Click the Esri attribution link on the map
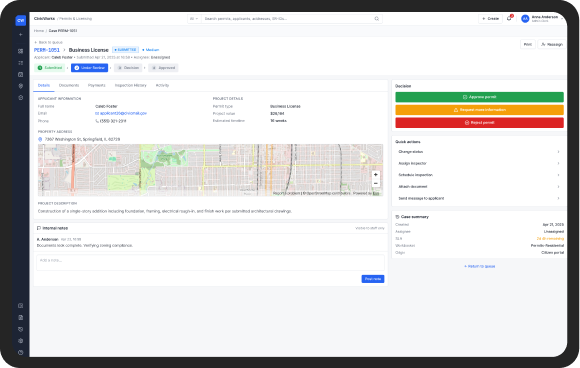The image size is (580, 368). point(376,193)
